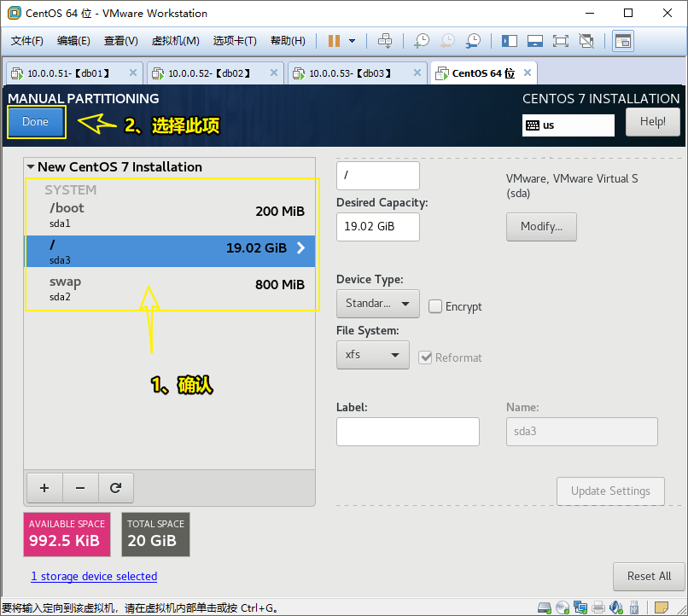This screenshot has width=688, height=616.
Task: Click the us keyboard layout indicator
Action: pos(568,125)
